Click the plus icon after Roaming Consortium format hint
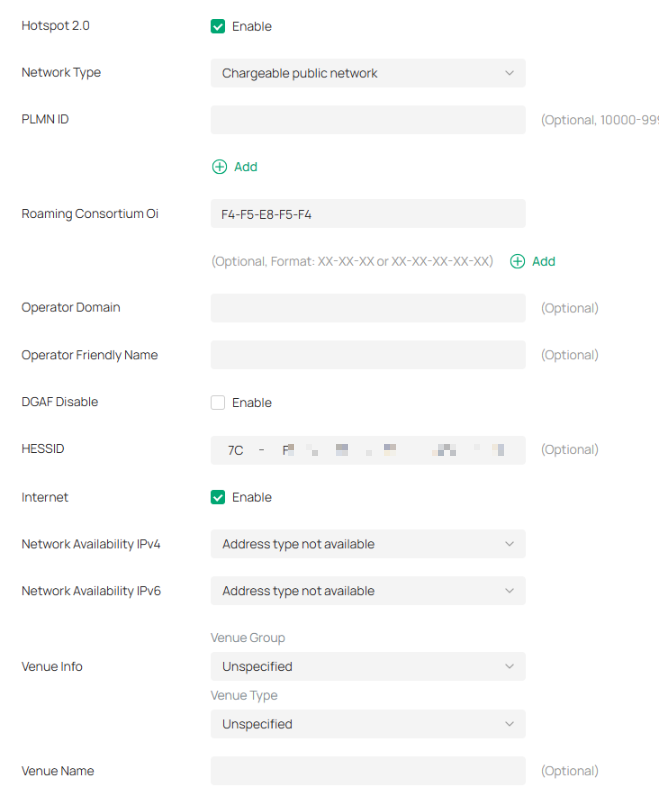Screen dimensions: 659x796 517,261
